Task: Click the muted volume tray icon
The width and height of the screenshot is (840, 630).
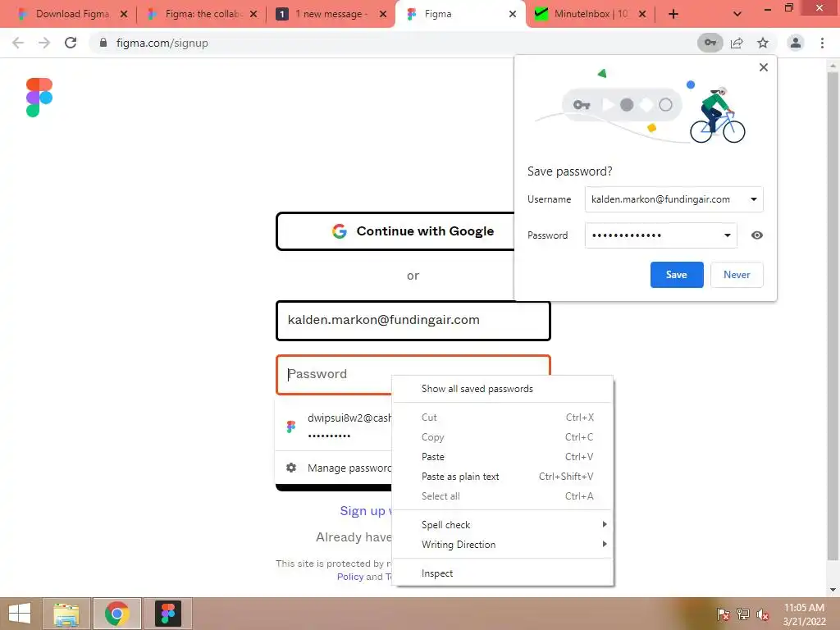Action: click(x=762, y=614)
